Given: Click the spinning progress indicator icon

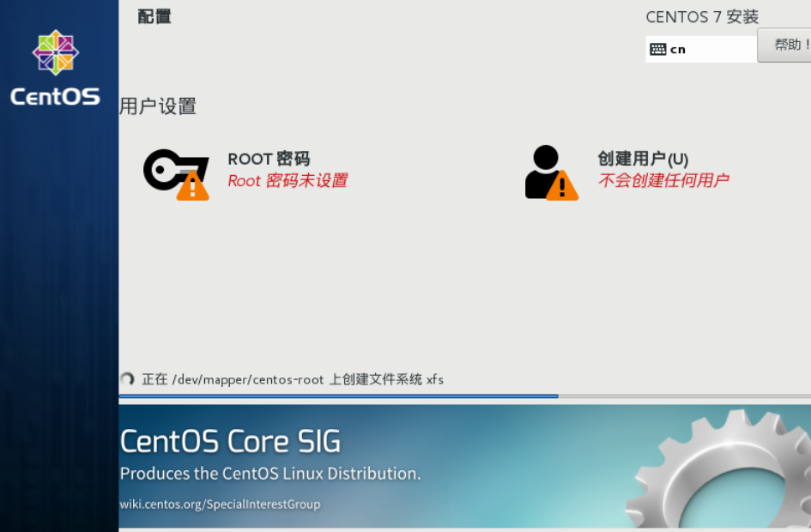Looking at the screenshot, I should (x=127, y=379).
